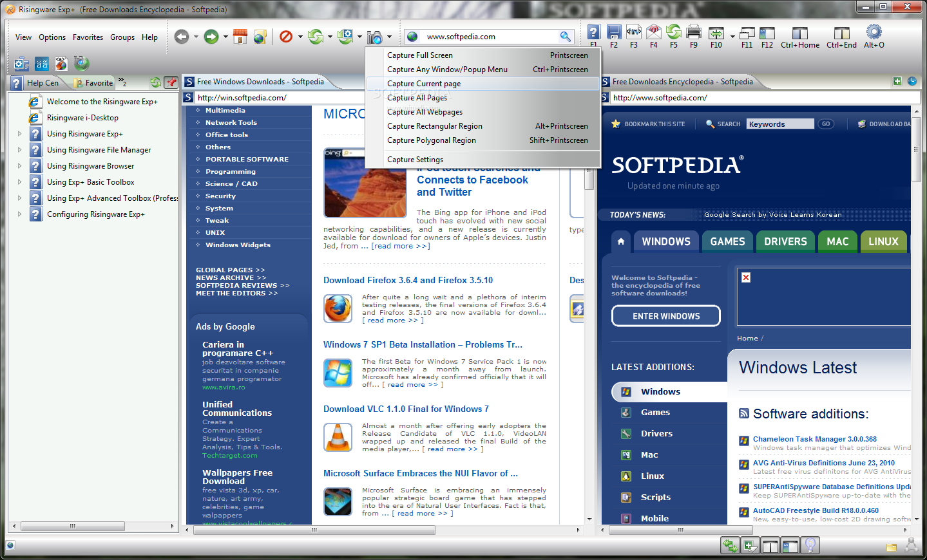Click the www.softpedia.com address field
The width and height of the screenshot is (927, 560).
coord(490,37)
